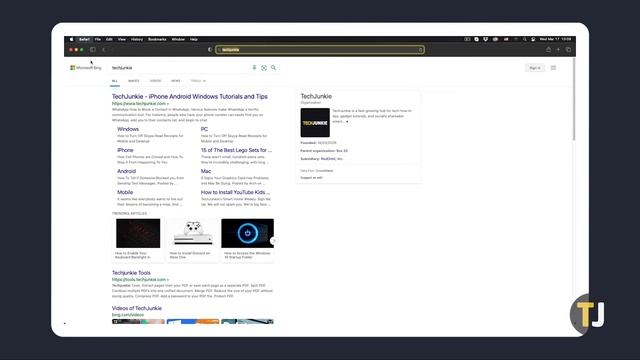The width and height of the screenshot is (640, 360).
Task: Open the Edit menu
Action: (x=109, y=39)
